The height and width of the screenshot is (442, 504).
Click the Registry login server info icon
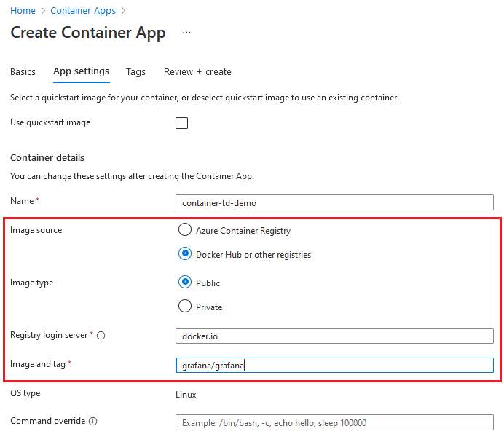101,336
